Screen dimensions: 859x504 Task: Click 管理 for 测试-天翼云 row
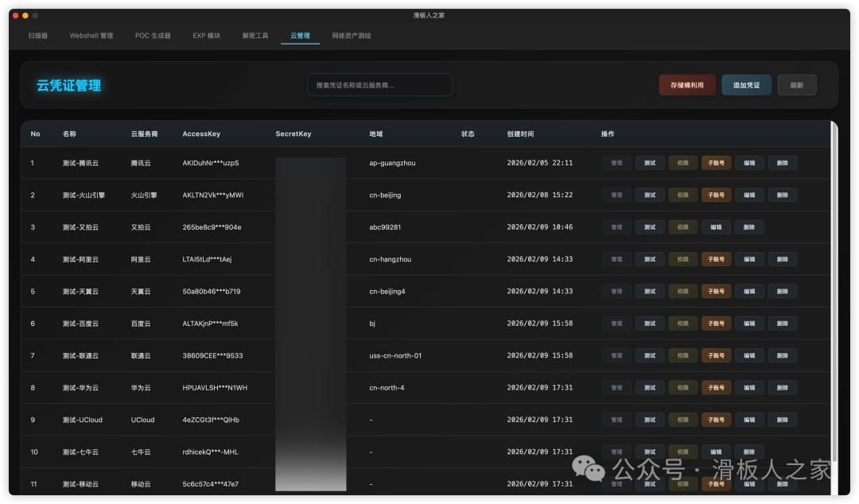point(616,292)
